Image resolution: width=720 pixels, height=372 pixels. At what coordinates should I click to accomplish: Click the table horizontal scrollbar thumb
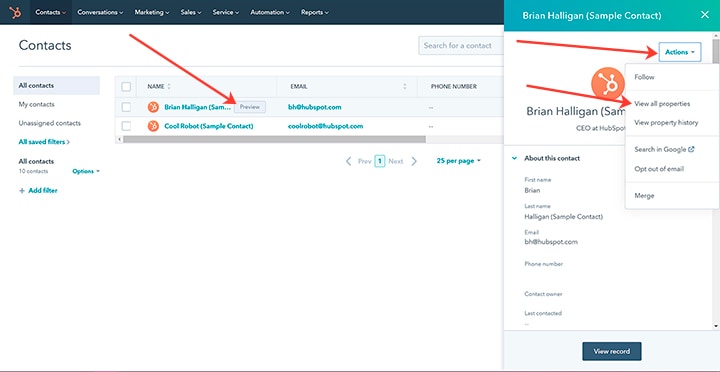[274, 139]
